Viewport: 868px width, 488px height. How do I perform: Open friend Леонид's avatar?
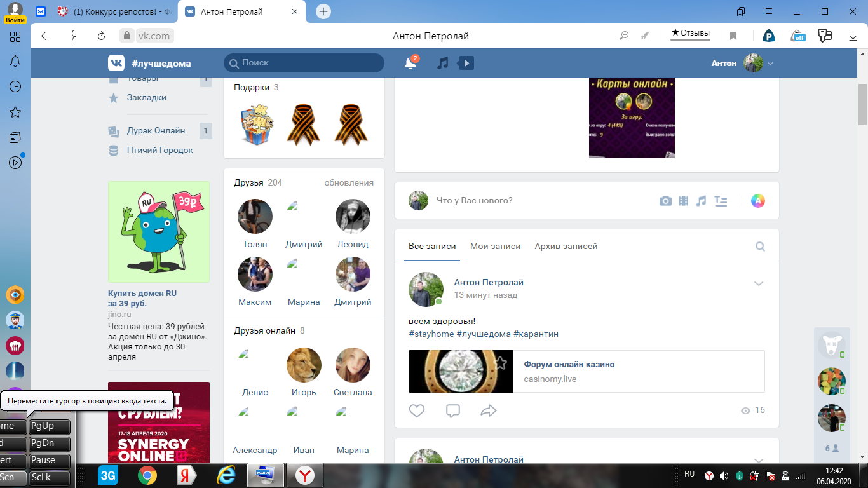coord(353,217)
